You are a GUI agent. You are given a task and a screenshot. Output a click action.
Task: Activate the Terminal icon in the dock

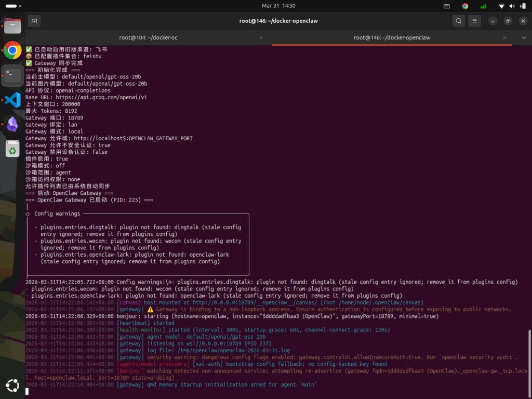(x=12, y=75)
